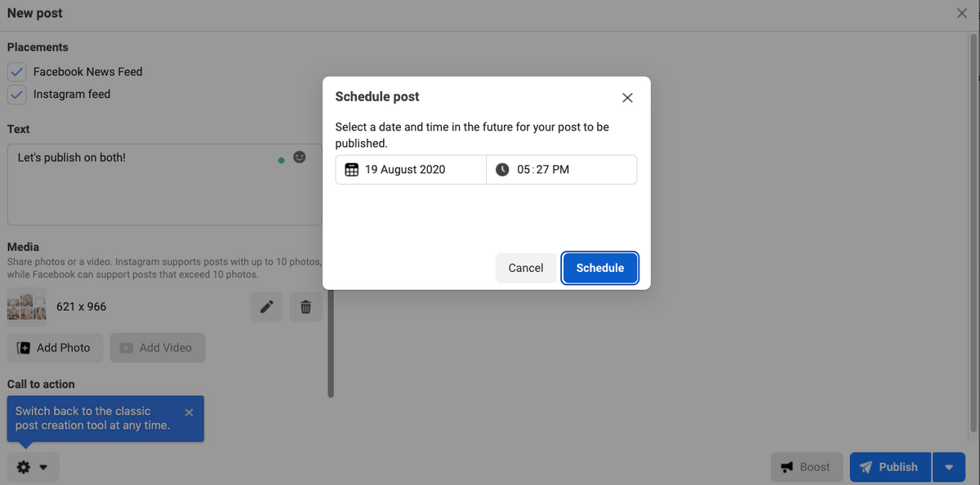Select the 05:27 PM time field
Screen dimensions: 980x485
click(x=561, y=170)
